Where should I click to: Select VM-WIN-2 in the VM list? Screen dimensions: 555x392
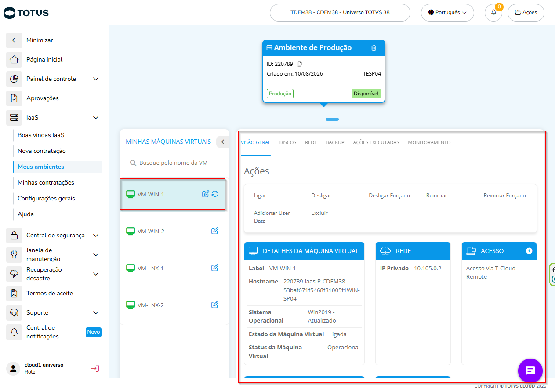[x=174, y=231]
